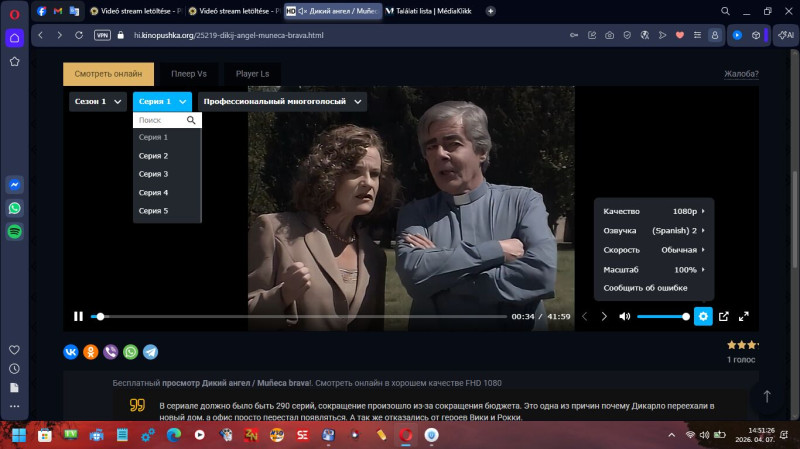Open Microsoft Edge from taskbar
The image size is (800, 449).
tap(173, 435)
